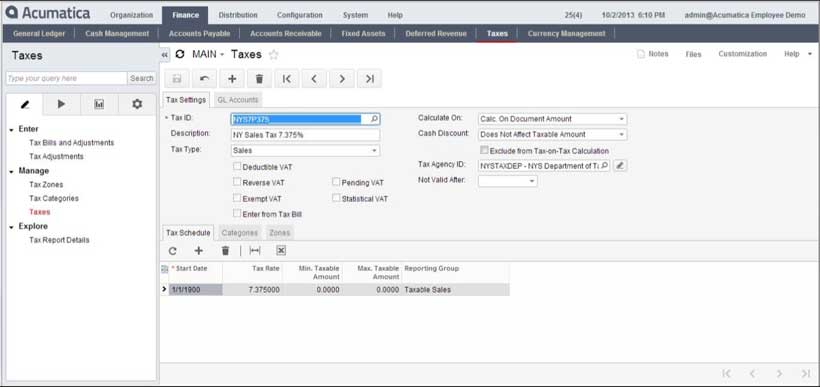Open the Currency Management module
Image resolution: width=820 pixels, height=387 pixels.
[566, 33]
